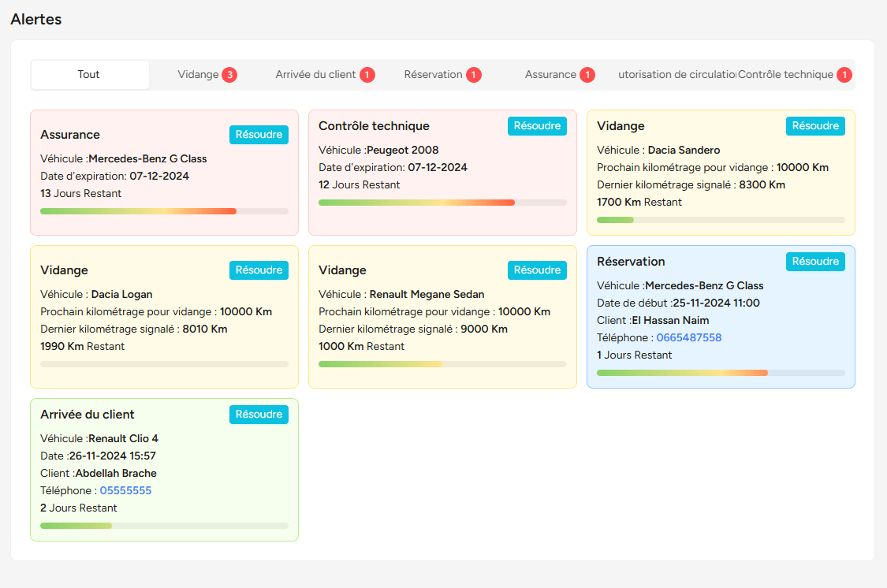Resolve the Dacia Sandero vidange alert
The image size is (887, 588).
(815, 126)
